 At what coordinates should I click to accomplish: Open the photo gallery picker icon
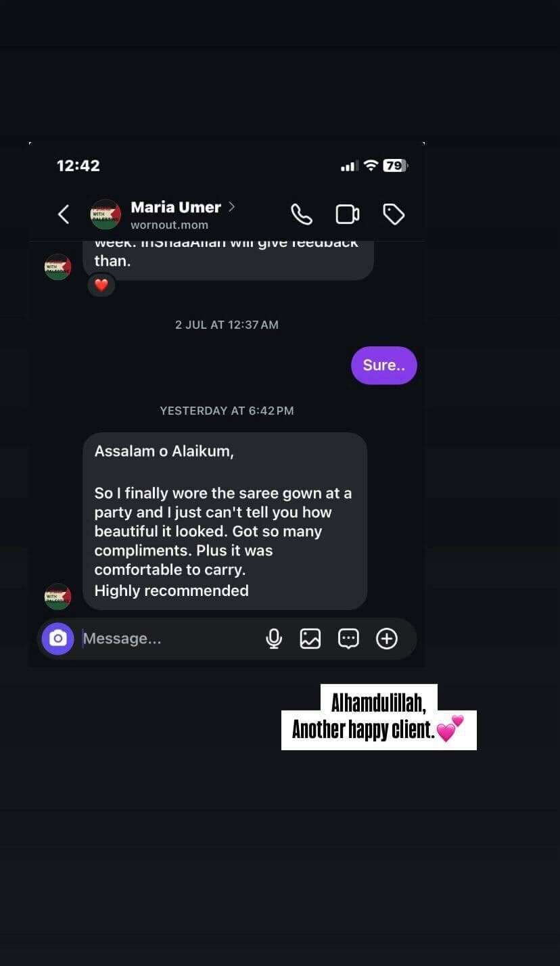tap(310, 639)
